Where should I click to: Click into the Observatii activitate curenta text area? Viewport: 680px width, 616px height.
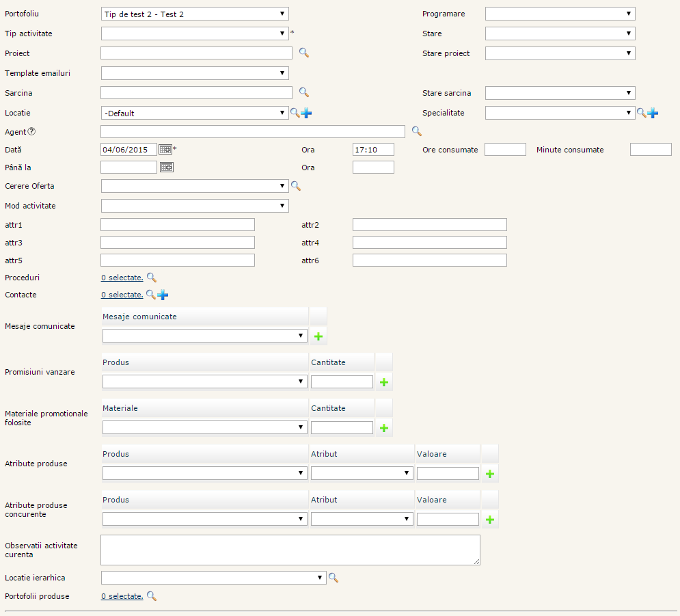(290, 550)
